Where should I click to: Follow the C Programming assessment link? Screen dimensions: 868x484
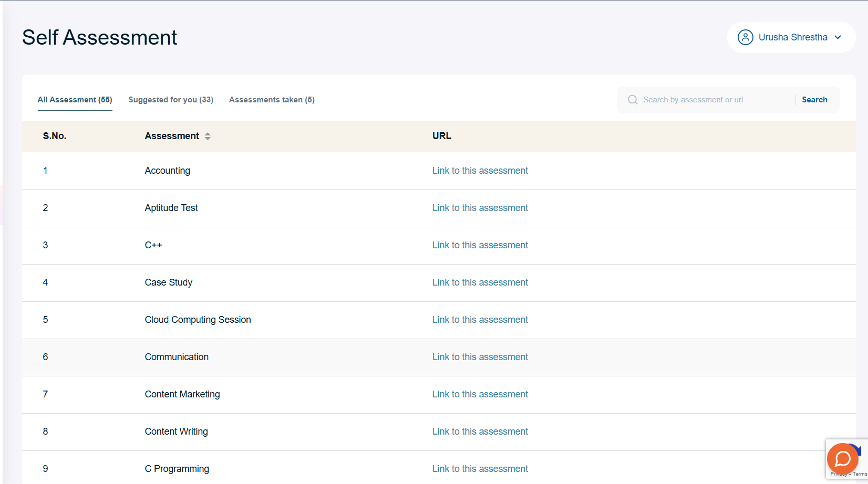(480, 469)
